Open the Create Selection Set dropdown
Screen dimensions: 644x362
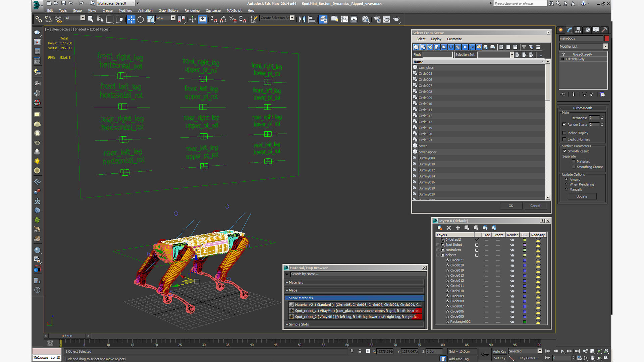[x=292, y=18]
